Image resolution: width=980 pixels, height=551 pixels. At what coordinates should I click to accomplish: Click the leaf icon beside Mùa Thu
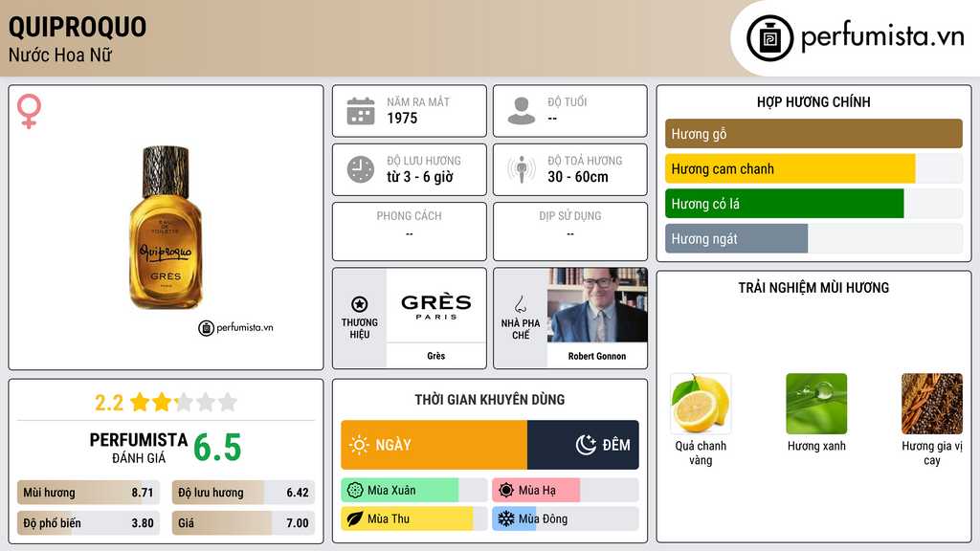click(355, 518)
